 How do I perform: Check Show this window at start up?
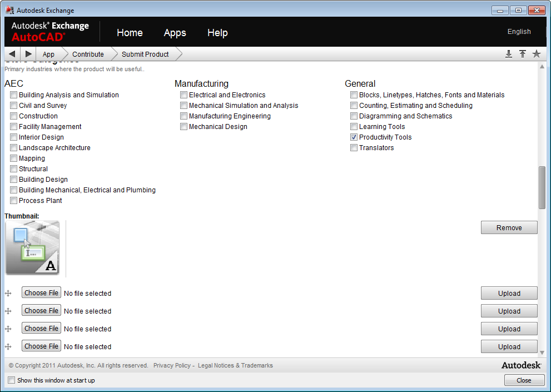12,380
